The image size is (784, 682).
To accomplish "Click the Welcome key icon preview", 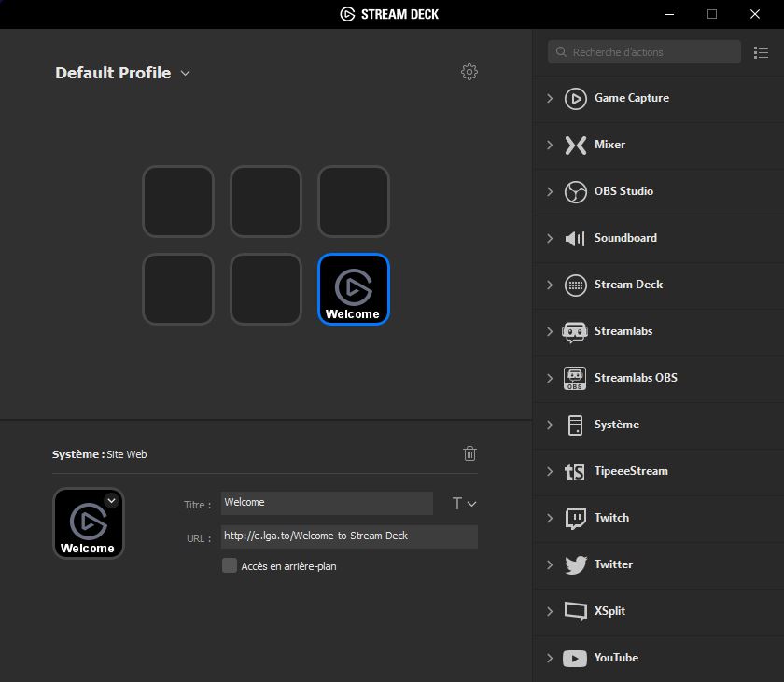I will 89,523.
